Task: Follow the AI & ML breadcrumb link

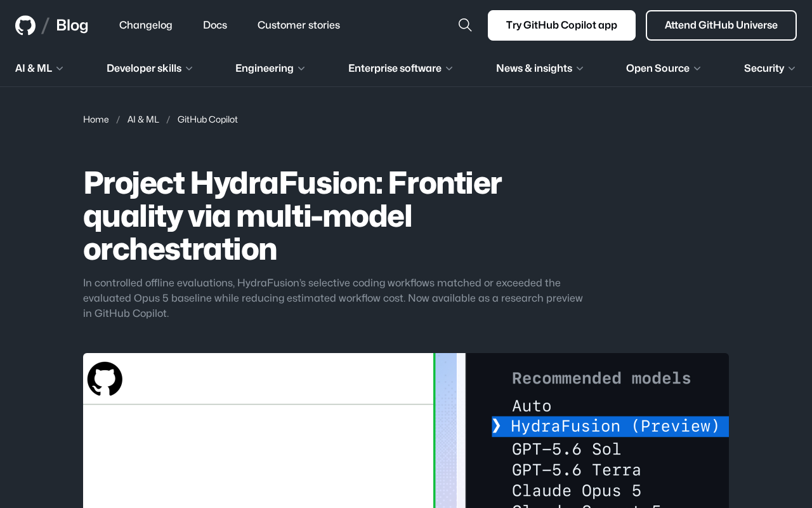Action: pos(143,119)
